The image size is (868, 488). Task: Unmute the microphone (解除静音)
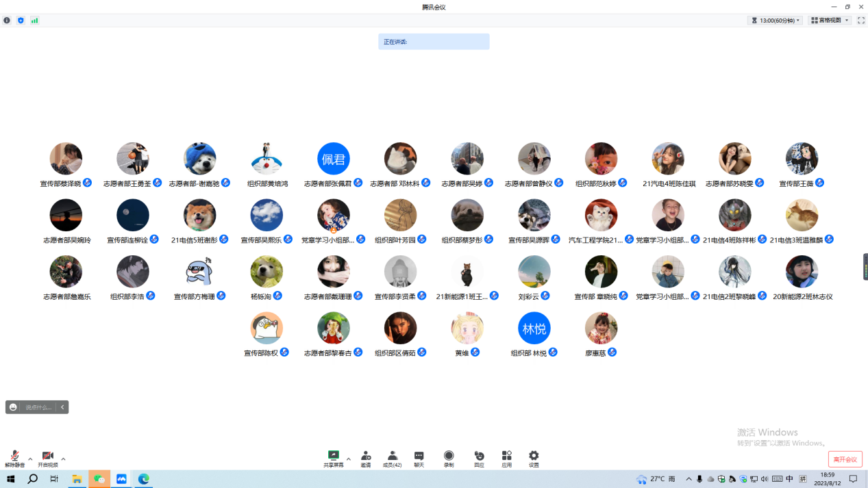click(14, 457)
